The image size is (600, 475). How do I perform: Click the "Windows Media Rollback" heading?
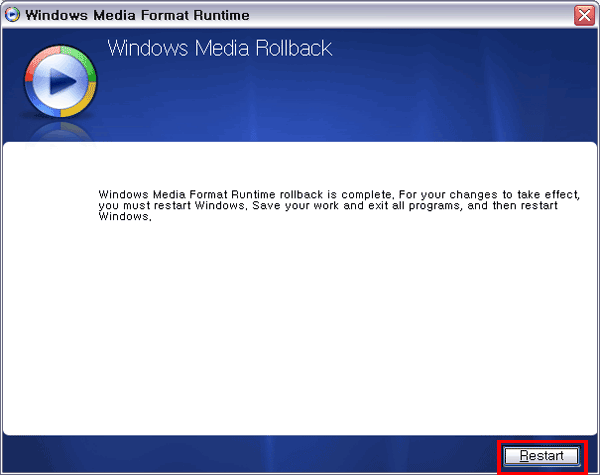(219, 48)
